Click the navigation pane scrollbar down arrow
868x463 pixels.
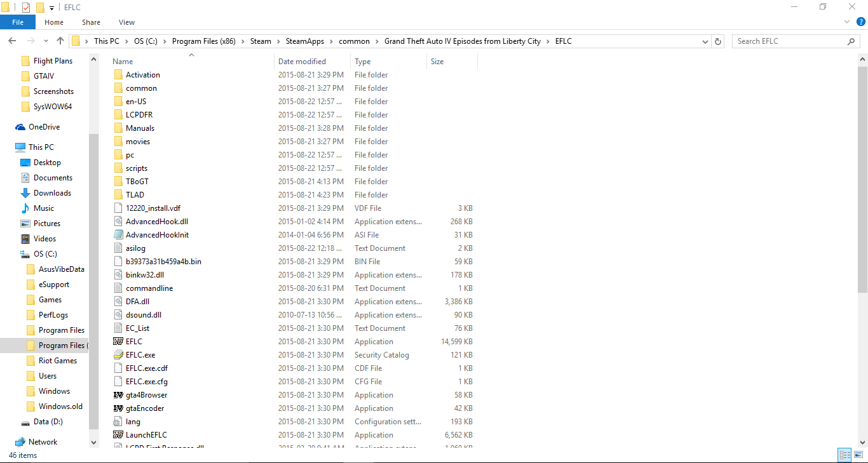[x=94, y=442]
